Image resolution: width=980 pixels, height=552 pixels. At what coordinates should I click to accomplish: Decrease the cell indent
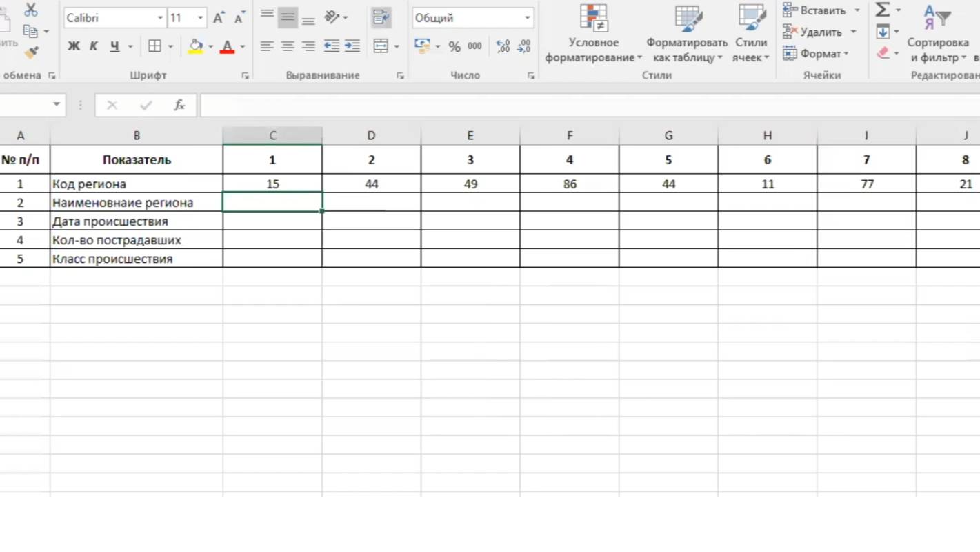[x=332, y=46]
